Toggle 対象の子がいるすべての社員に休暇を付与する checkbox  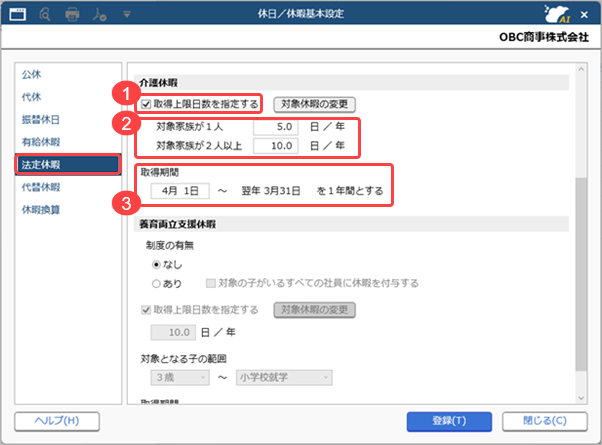pyautogui.click(x=210, y=283)
